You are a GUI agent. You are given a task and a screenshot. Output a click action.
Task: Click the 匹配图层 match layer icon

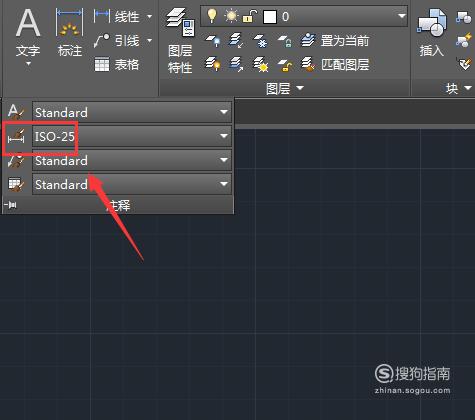pyautogui.click(x=308, y=64)
